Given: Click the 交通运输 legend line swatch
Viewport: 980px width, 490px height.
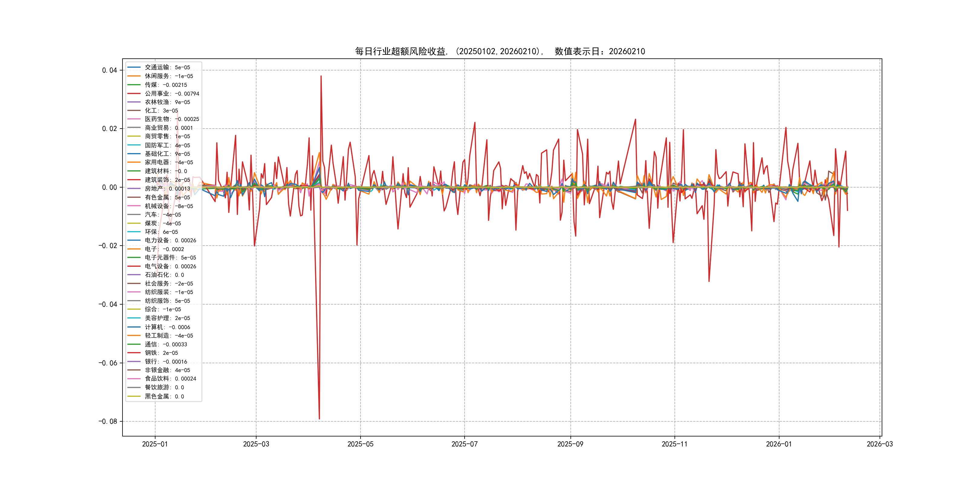Looking at the screenshot, I should coord(134,67).
